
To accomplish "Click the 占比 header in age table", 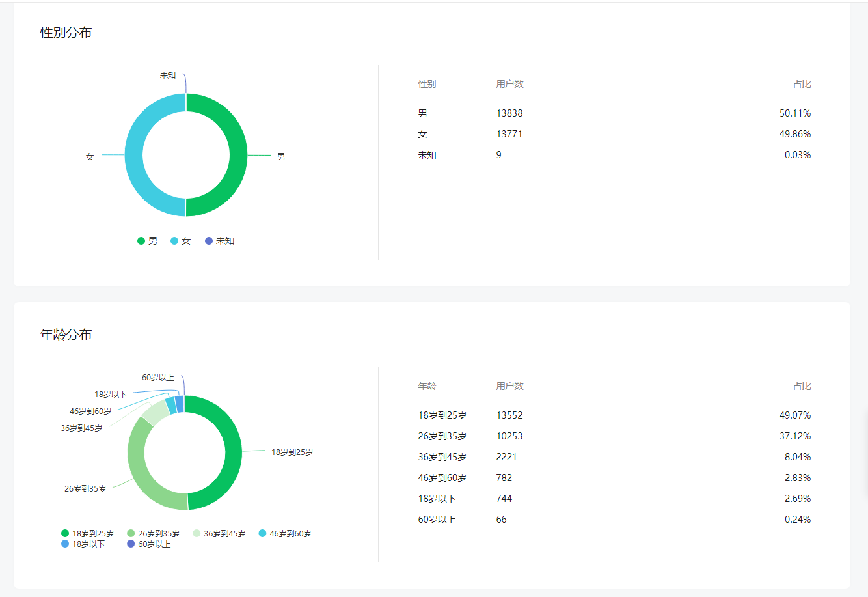I will pyautogui.click(x=802, y=387).
